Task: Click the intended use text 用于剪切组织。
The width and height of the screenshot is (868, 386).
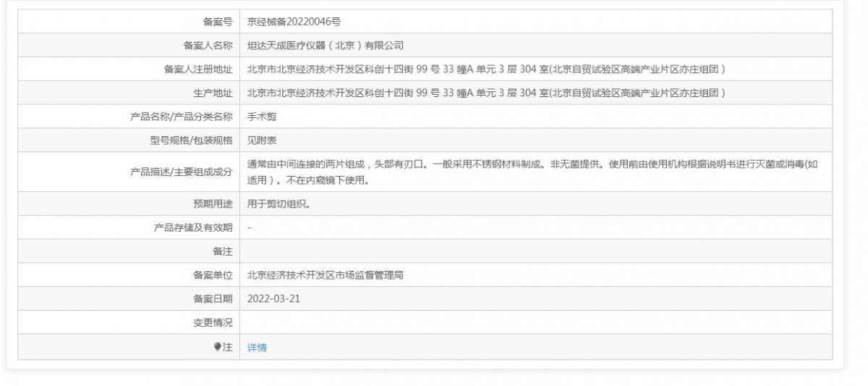Action: coord(281,204)
